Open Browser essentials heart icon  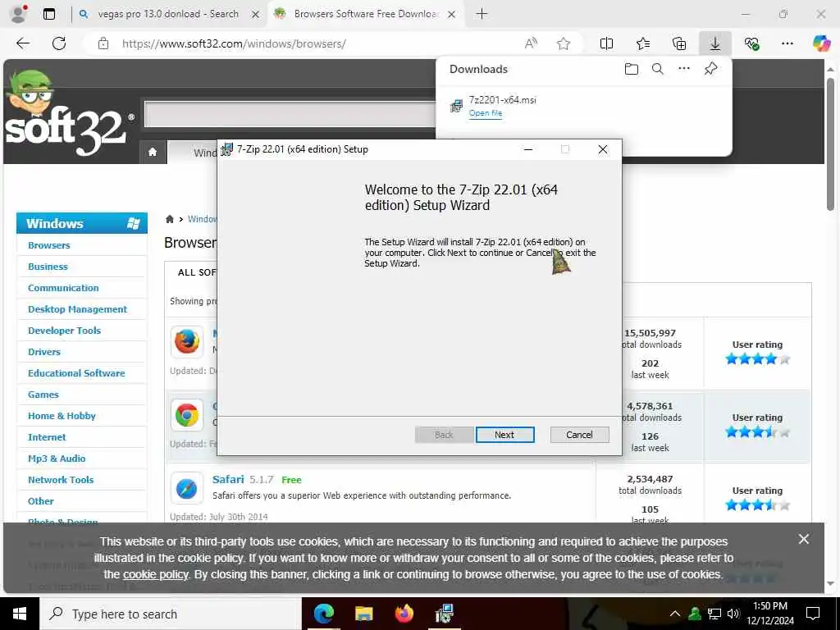[x=751, y=43]
